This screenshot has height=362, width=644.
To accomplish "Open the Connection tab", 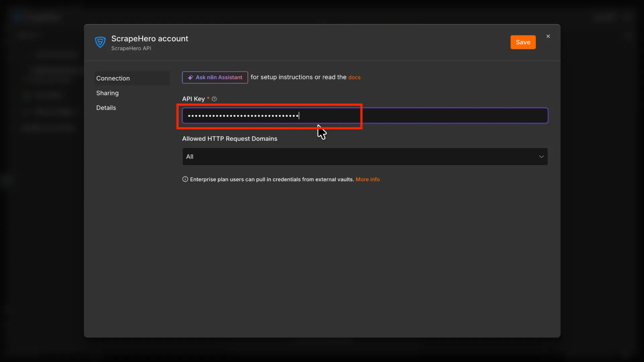I will [x=132, y=78].
